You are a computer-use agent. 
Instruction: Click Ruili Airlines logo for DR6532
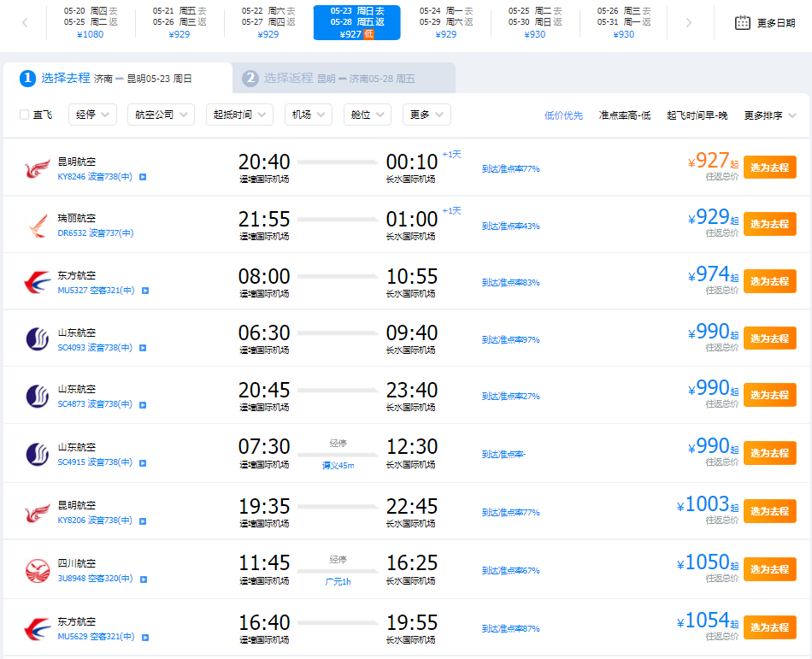[x=38, y=227]
